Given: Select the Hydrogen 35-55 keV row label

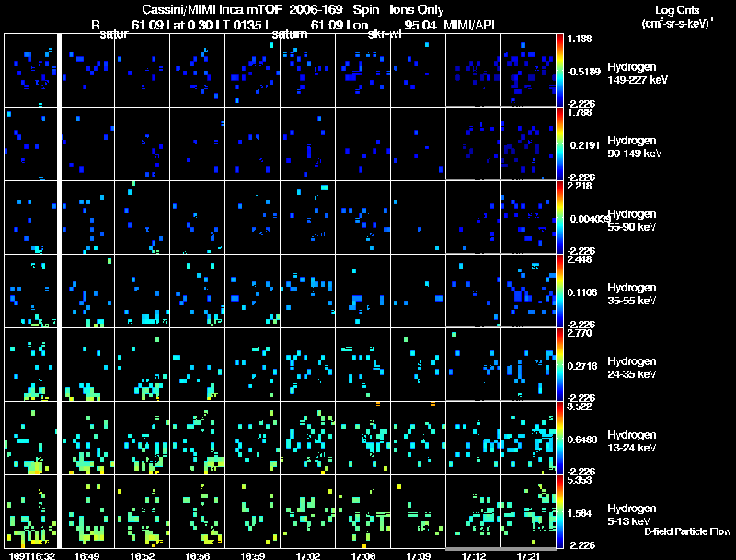Looking at the screenshot, I should point(632,294).
